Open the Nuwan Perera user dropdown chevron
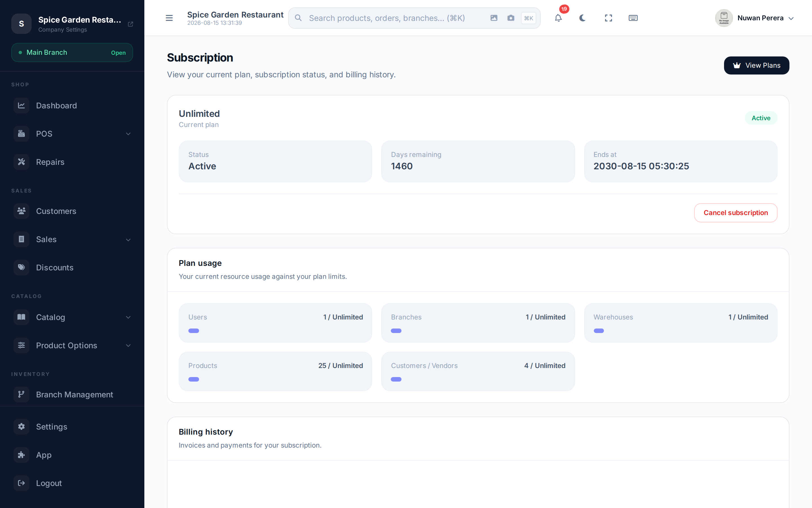Viewport: 812px width, 508px height. 791,18
